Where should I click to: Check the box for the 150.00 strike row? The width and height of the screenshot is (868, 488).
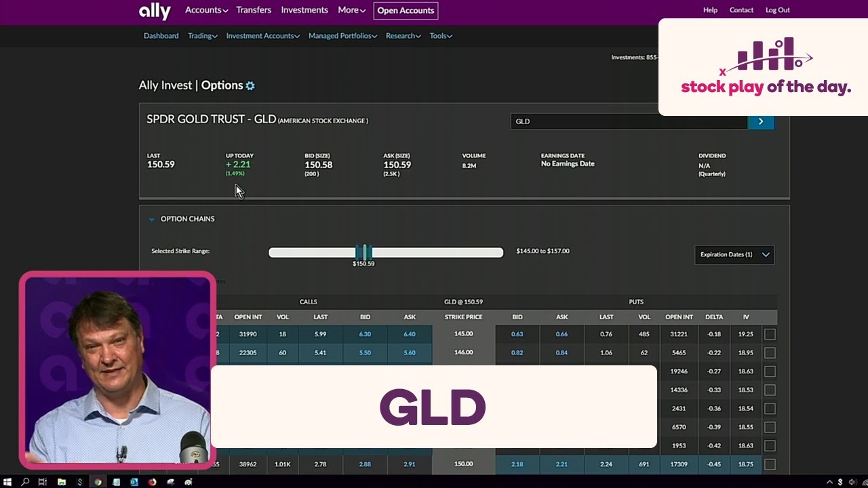[770, 465]
